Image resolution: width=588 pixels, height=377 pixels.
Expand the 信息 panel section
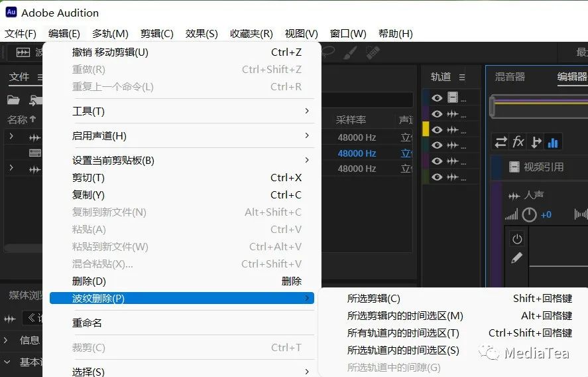[x=6, y=340]
